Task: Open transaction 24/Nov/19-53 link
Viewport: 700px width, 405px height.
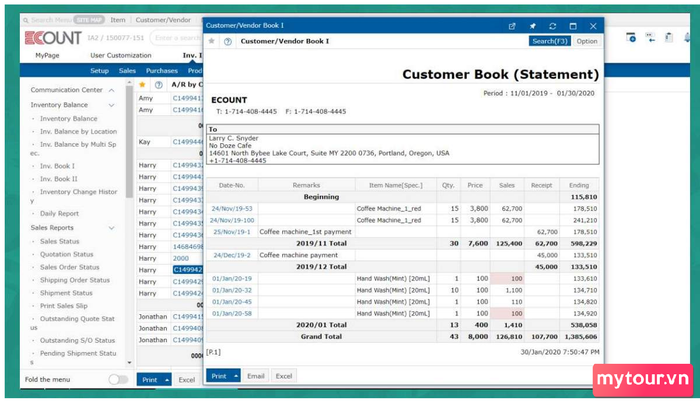Action: click(x=232, y=209)
